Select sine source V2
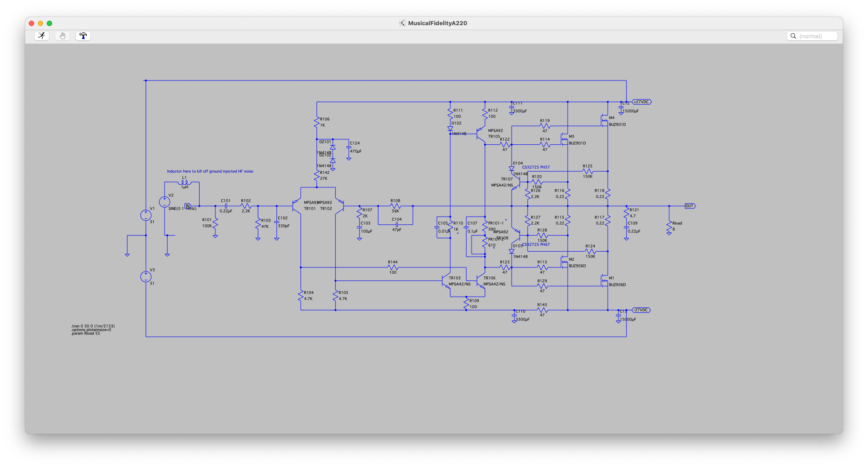Screen dimensions: 868x467 point(165,202)
